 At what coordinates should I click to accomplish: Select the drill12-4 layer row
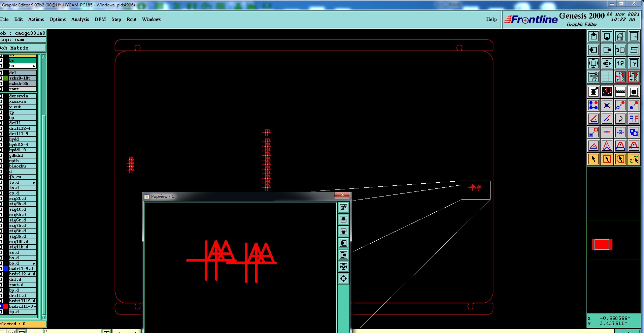22,128
